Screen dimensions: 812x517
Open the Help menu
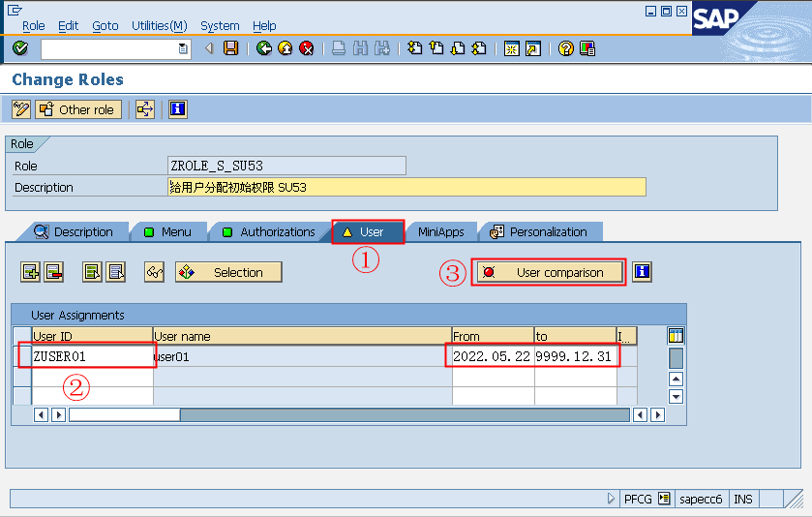264,26
